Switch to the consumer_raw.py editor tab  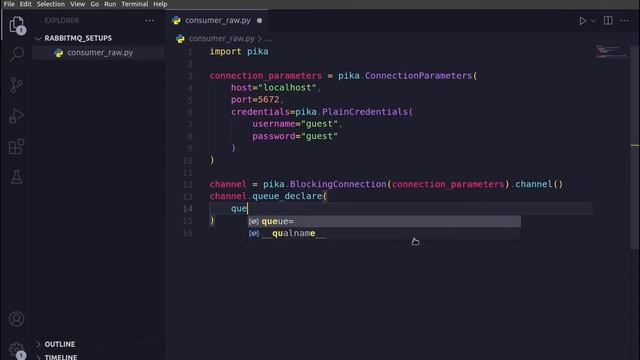[218, 20]
